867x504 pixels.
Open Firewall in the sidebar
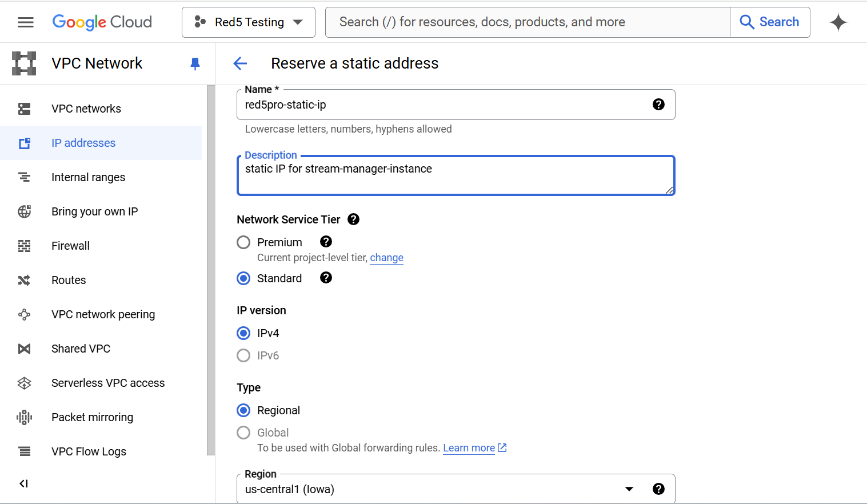pos(101,246)
